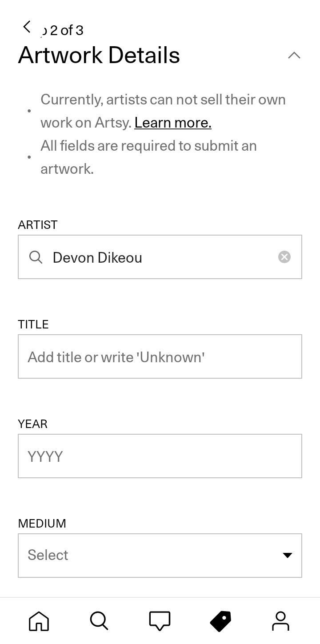The image size is (320, 644).
Task: Go back using the left arrow
Action: pos(27,27)
